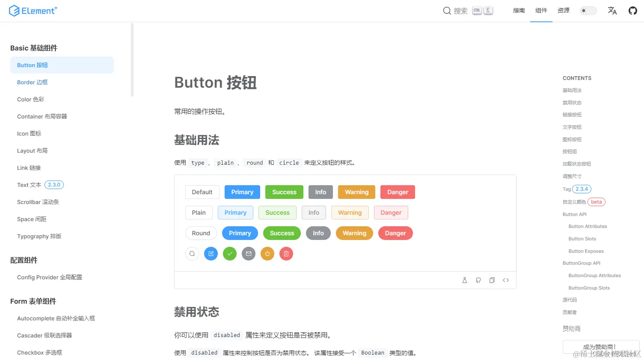Click the circular search icon button
This screenshot has width=644, height=361.
(x=192, y=254)
